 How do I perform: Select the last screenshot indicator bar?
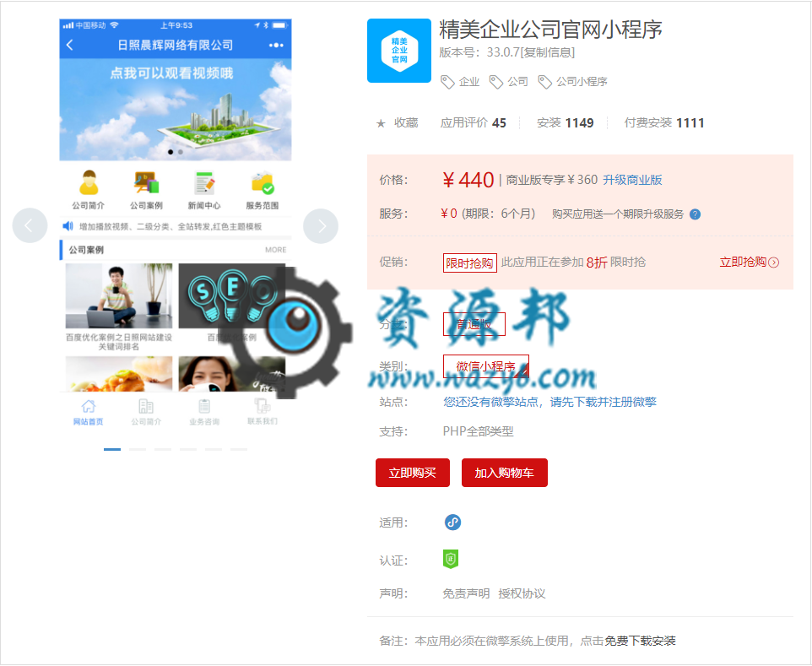(x=239, y=450)
